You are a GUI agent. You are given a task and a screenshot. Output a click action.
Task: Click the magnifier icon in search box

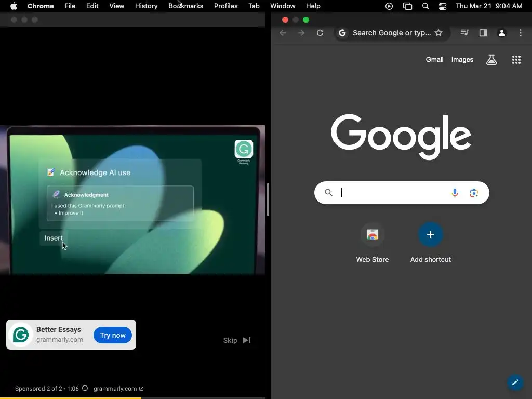pyautogui.click(x=328, y=193)
